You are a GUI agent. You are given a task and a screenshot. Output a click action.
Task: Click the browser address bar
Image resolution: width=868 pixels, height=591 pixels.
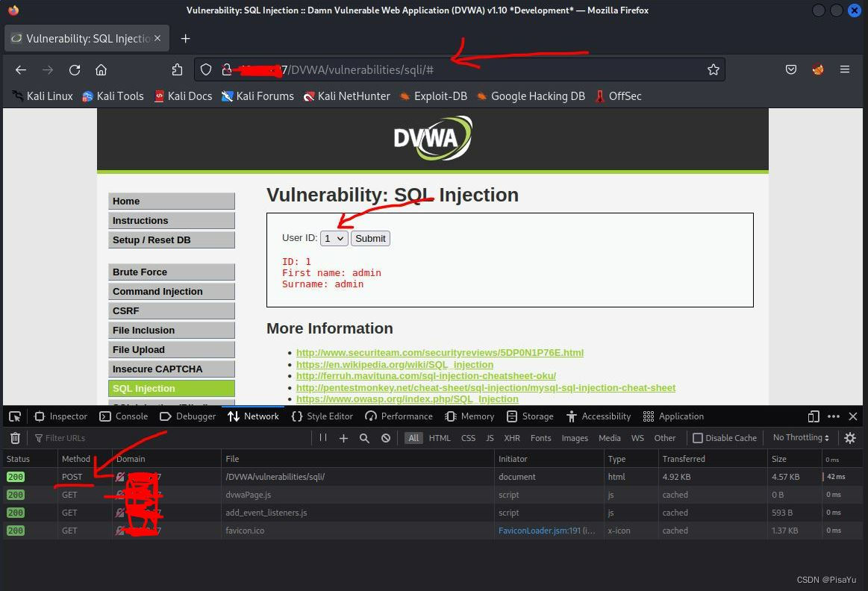tap(460, 69)
